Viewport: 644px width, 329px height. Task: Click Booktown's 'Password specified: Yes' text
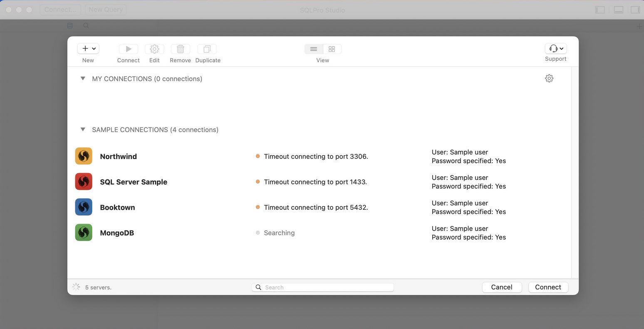coord(469,212)
